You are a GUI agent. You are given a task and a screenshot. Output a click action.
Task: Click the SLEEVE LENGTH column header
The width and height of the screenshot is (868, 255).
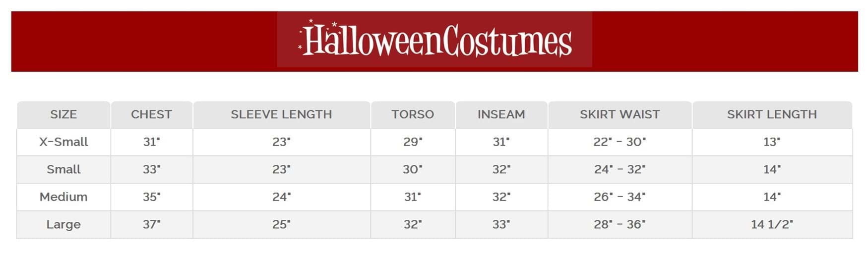[x=281, y=114]
